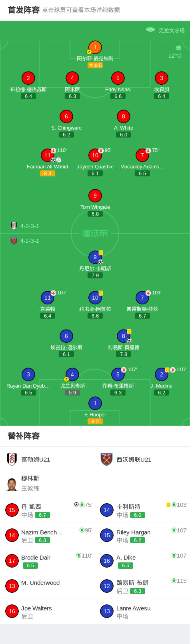190x644 pixels.
Task: Open 西汉姆联U21 team name link
Action: 134,460
